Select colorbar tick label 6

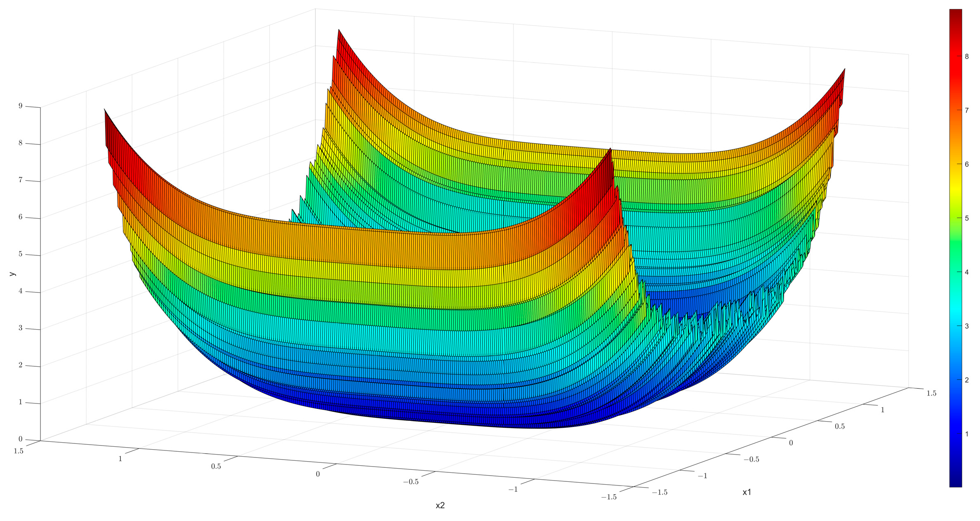(x=967, y=164)
